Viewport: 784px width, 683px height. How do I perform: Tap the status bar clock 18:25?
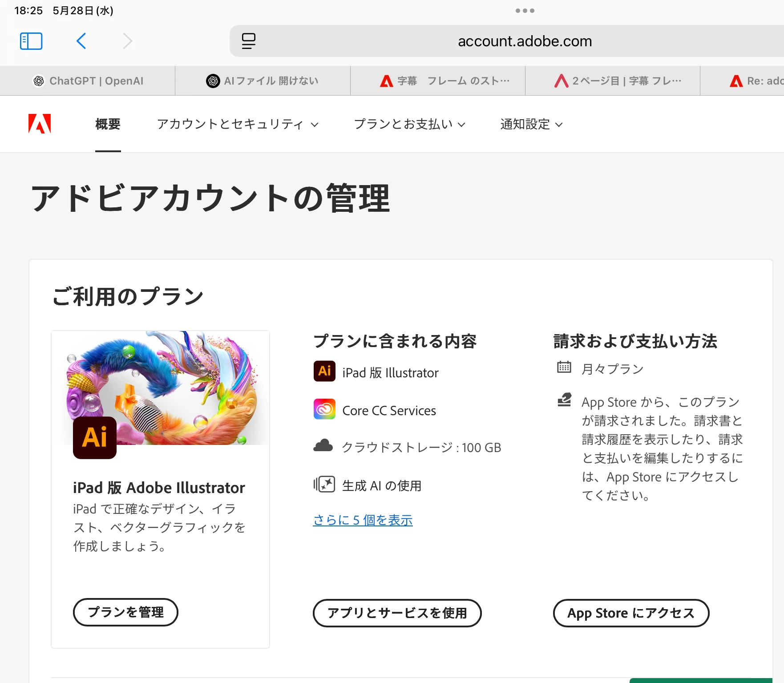tap(28, 11)
